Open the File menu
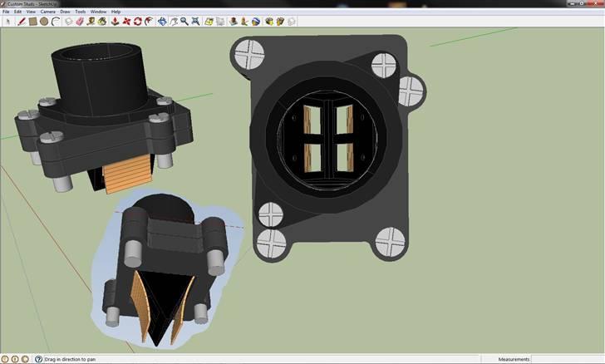 [6, 12]
